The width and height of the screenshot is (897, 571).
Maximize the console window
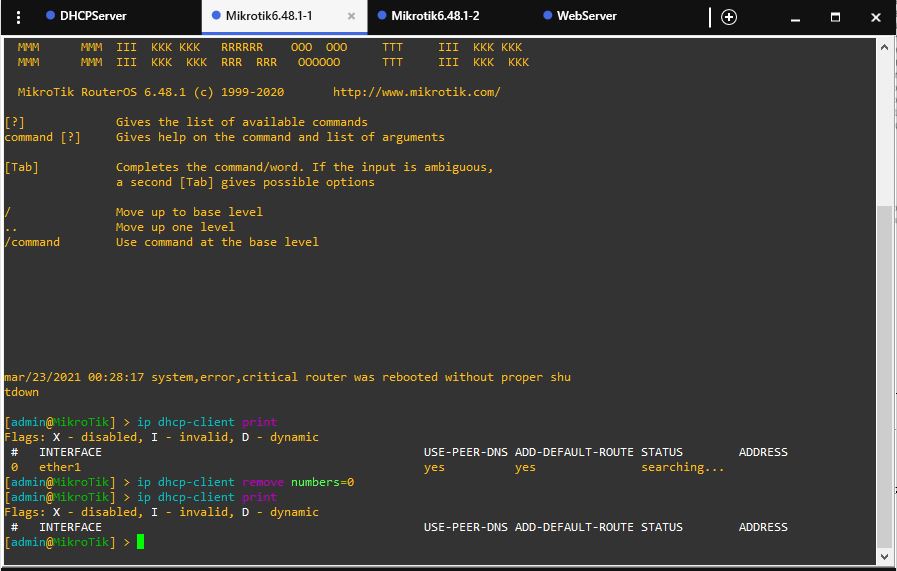point(835,17)
